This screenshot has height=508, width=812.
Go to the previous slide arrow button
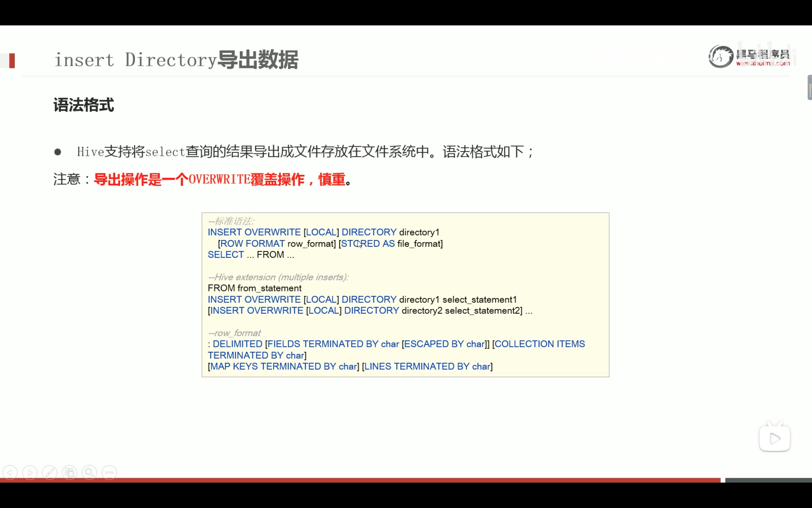(x=10, y=473)
